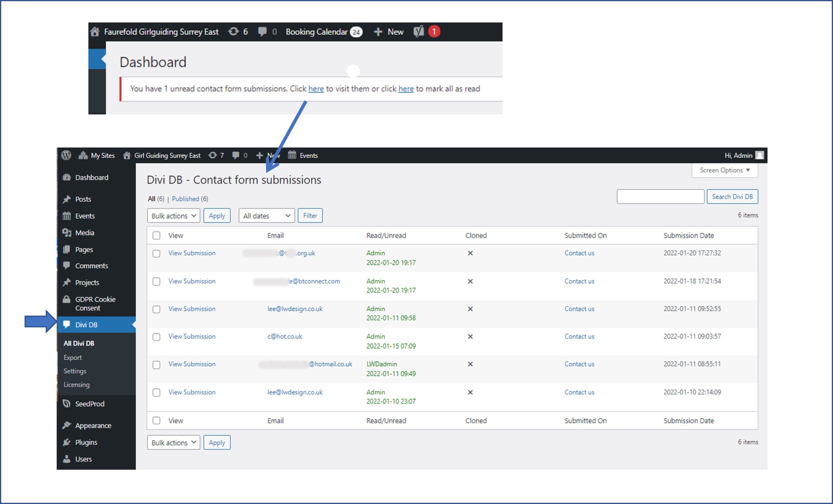Image resolution: width=833 pixels, height=504 pixels.
Task: Tick checkbox for c@hot.co.uk submission row
Action: point(156,337)
